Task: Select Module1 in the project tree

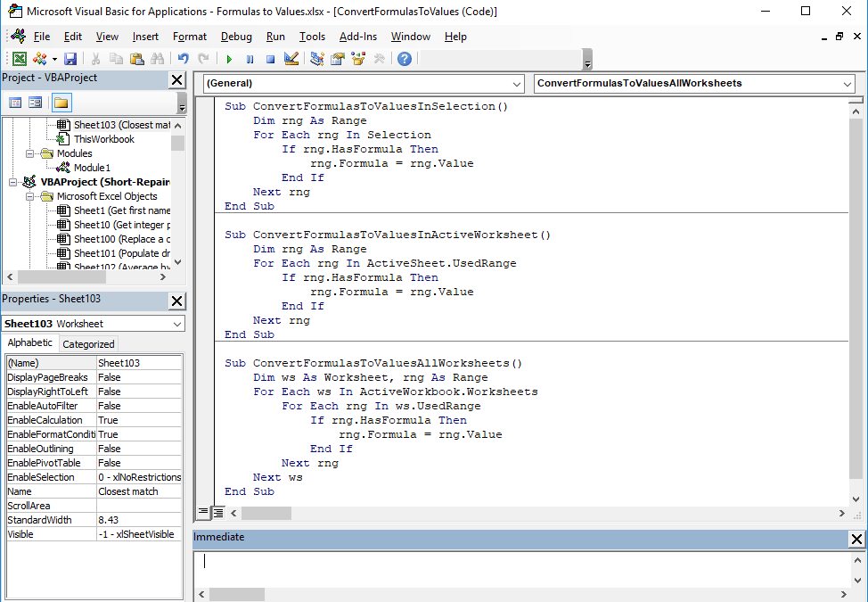Action: tap(94, 167)
